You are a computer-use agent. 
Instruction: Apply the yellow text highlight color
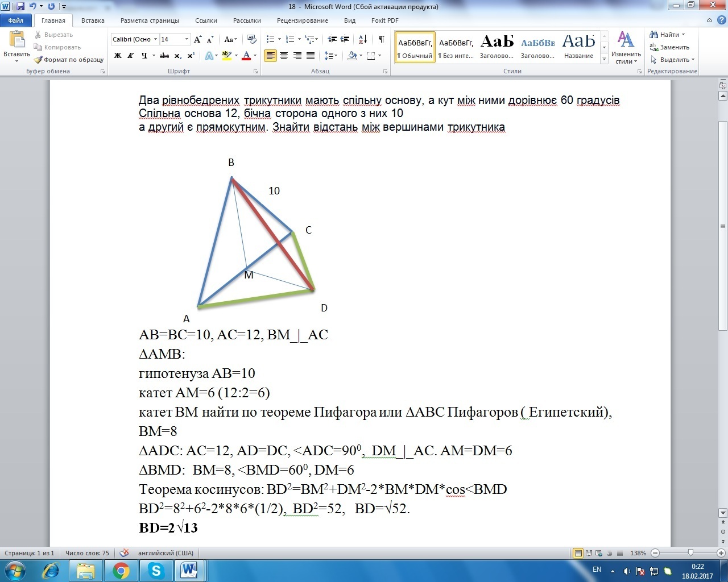227,56
